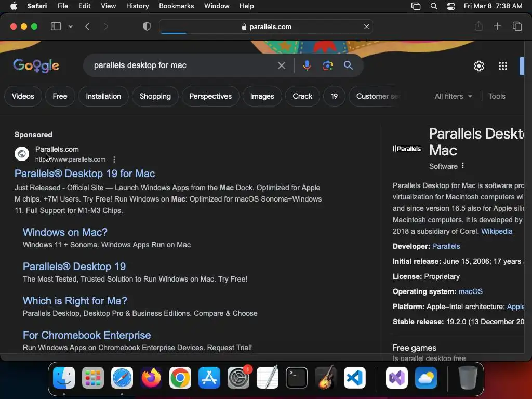532x399 pixels.
Task: Open the sidebar options dropdown arrow
Action: pos(70,26)
